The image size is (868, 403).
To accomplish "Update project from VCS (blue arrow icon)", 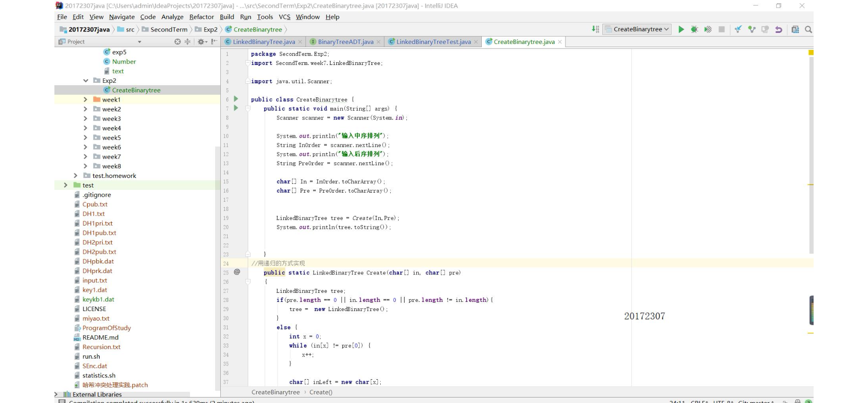I will tap(738, 29).
